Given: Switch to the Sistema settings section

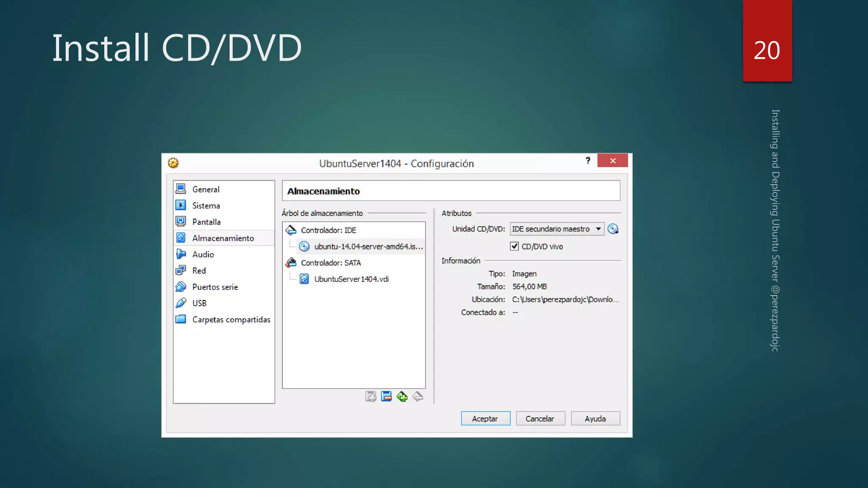Looking at the screenshot, I should (206, 206).
